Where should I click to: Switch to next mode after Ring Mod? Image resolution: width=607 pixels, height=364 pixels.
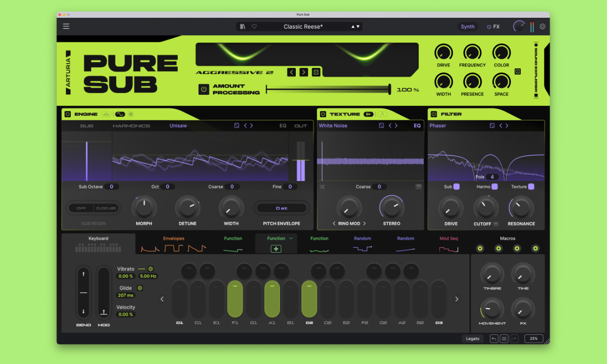click(x=365, y=223)
